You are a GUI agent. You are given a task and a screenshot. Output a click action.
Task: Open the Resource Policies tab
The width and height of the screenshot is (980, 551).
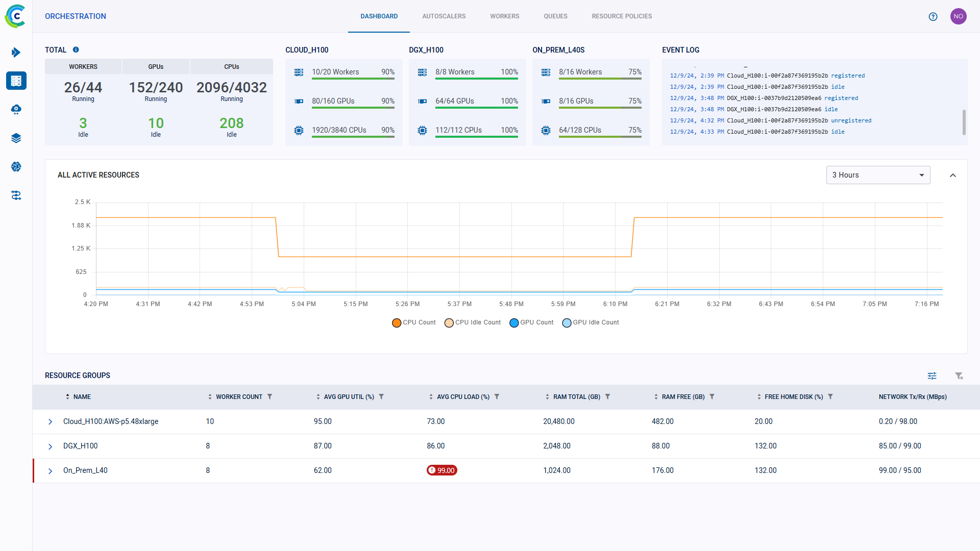[x=622, y=16]
